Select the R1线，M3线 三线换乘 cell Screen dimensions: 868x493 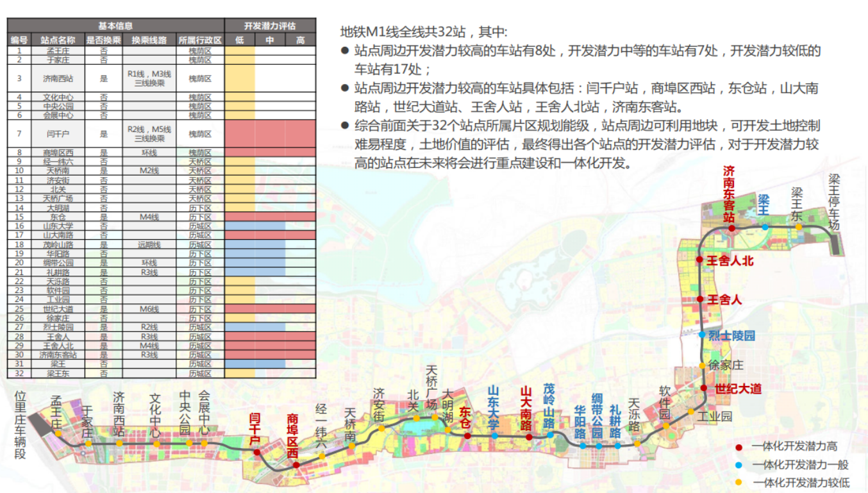[x=149, y=78]
